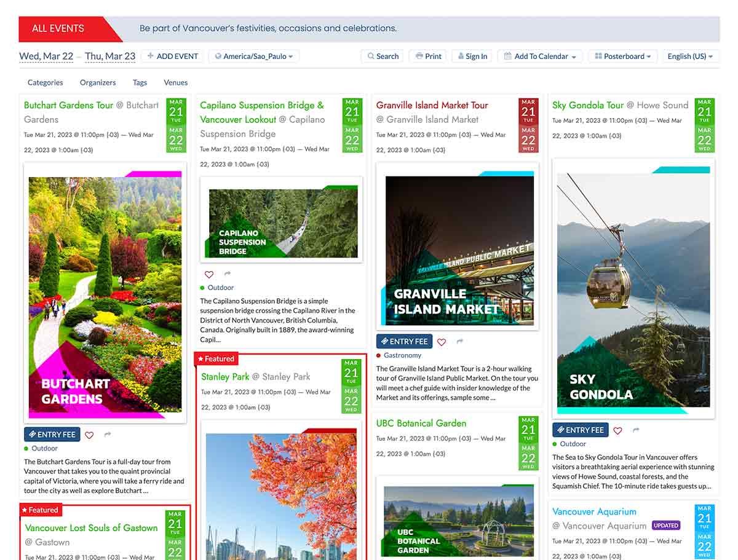Open the Capilano Suspension Bridge poster image

click(x=281, y=219)
